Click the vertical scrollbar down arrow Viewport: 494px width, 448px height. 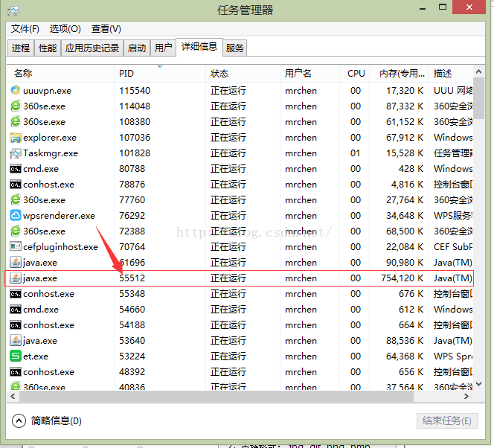479,384
